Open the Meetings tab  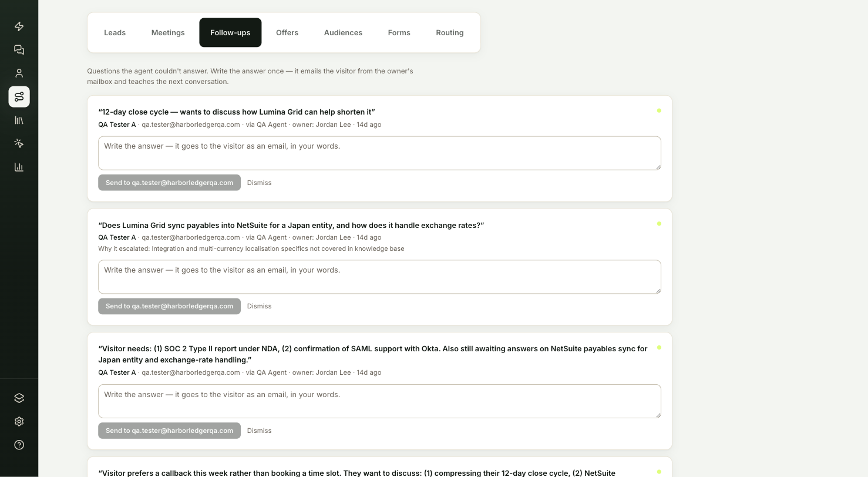(x=168, y=33)
